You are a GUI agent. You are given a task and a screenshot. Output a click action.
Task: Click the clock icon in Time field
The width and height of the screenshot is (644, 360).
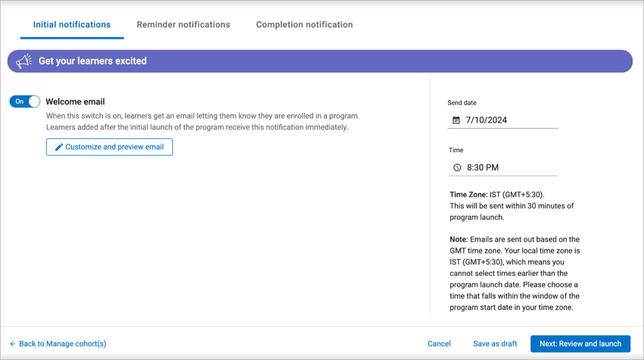(x=457, y=168)
